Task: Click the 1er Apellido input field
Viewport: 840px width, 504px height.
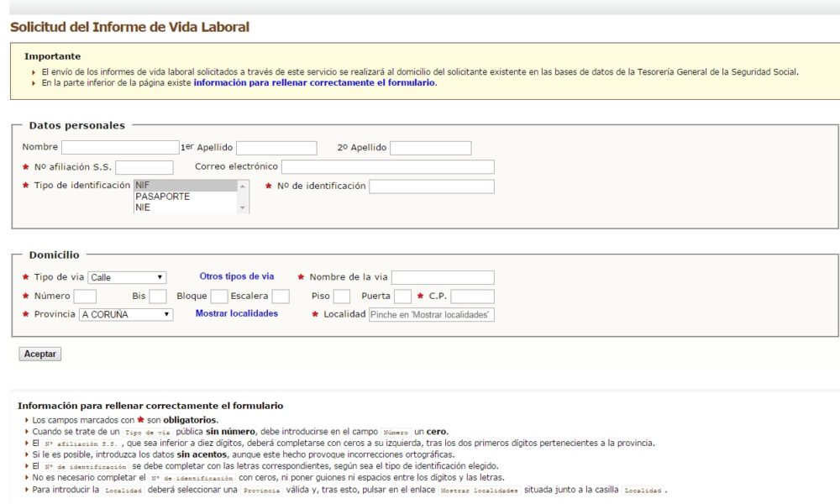Action: 276,148
